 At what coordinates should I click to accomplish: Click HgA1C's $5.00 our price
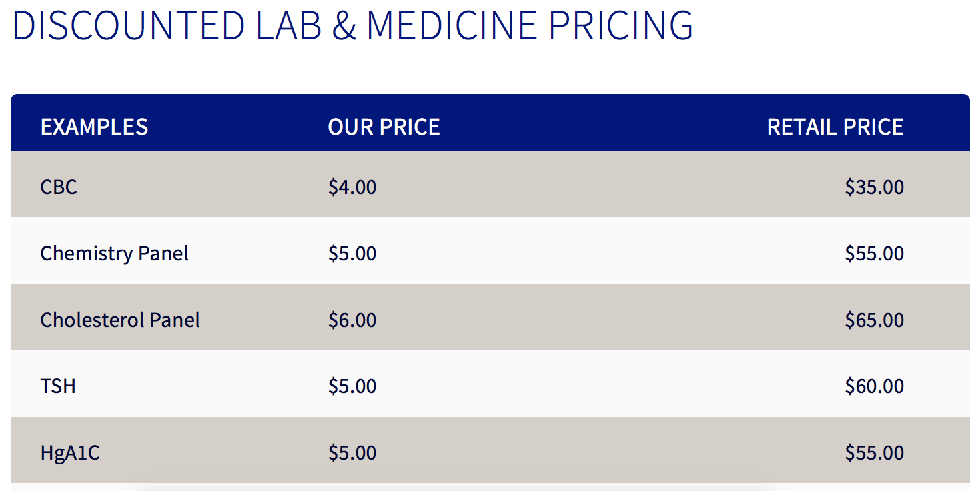pos(352,453)
